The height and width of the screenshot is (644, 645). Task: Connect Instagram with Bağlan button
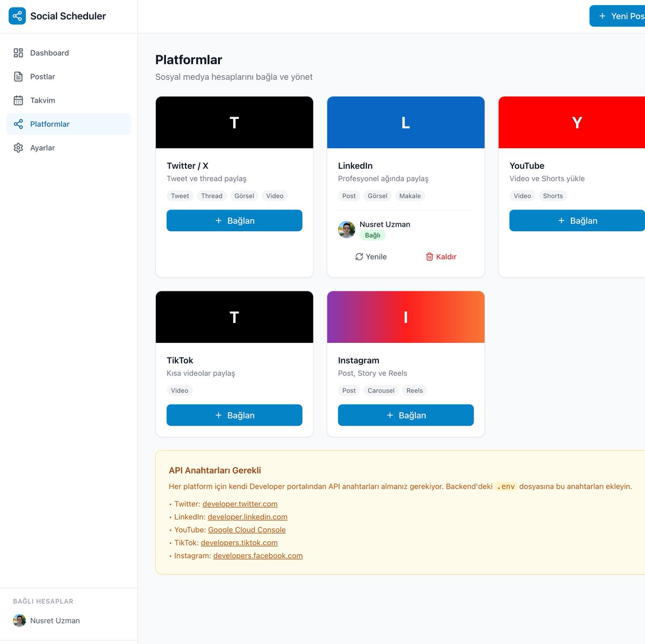coord(406,415)
